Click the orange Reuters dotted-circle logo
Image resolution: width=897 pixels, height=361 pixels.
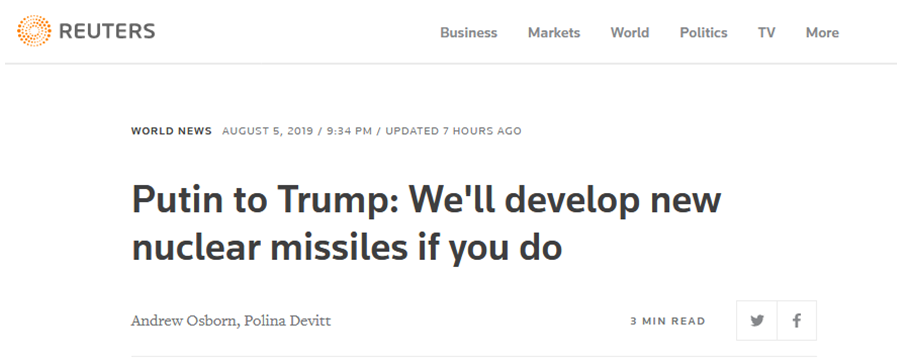[34, 31]
